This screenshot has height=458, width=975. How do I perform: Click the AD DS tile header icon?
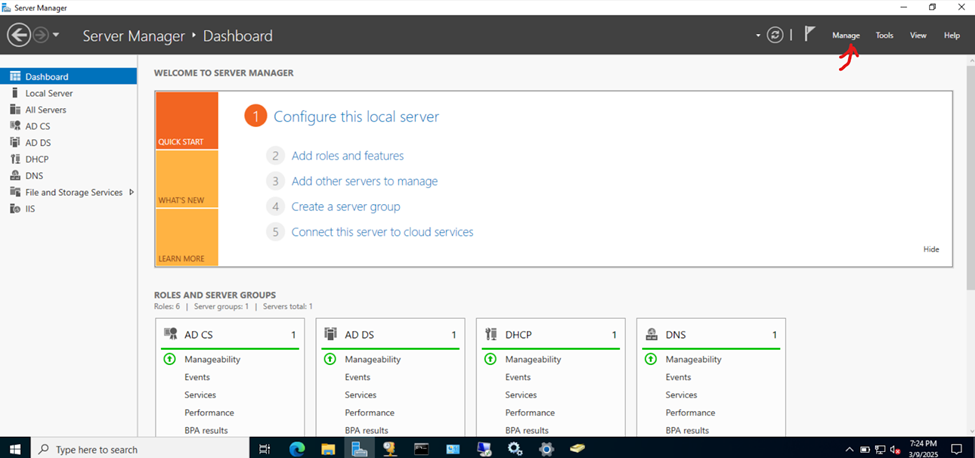[331, 334]
